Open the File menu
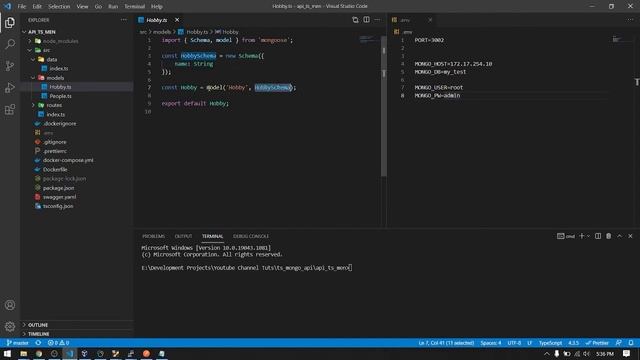The height and width of the screenshot is (360, 640). tap(22, 6)
